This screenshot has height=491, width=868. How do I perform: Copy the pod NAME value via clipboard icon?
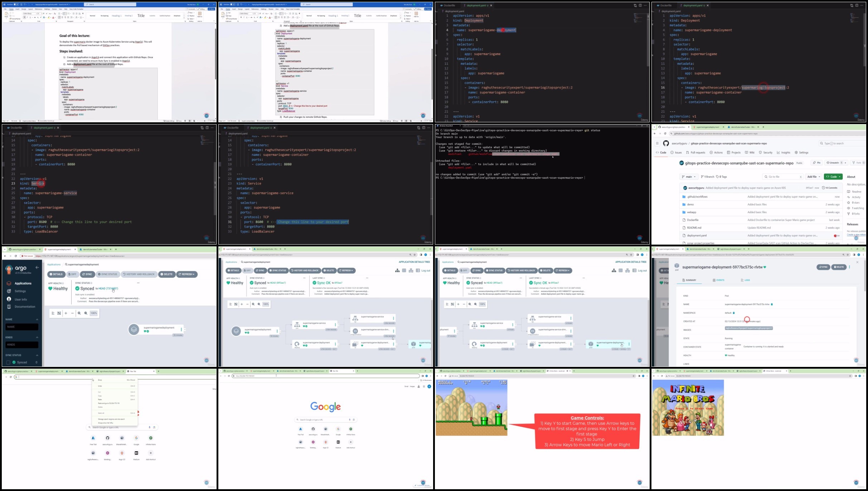point(772,304)
